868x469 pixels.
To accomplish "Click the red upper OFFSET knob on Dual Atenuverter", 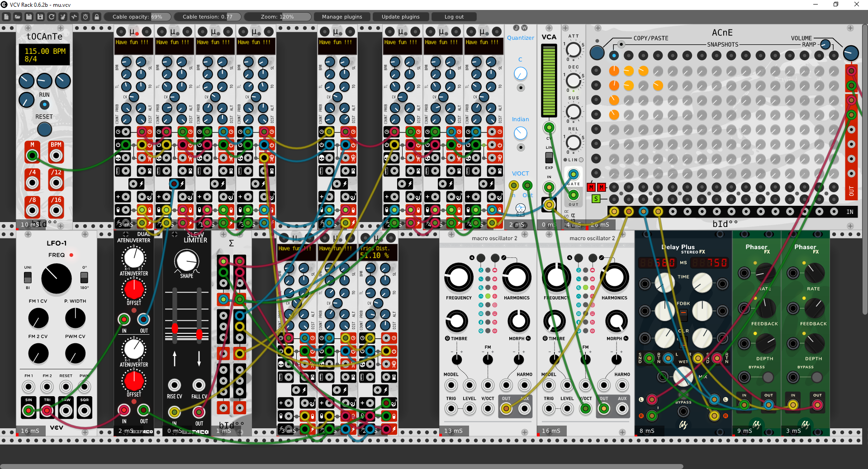I will coord(134,289).
